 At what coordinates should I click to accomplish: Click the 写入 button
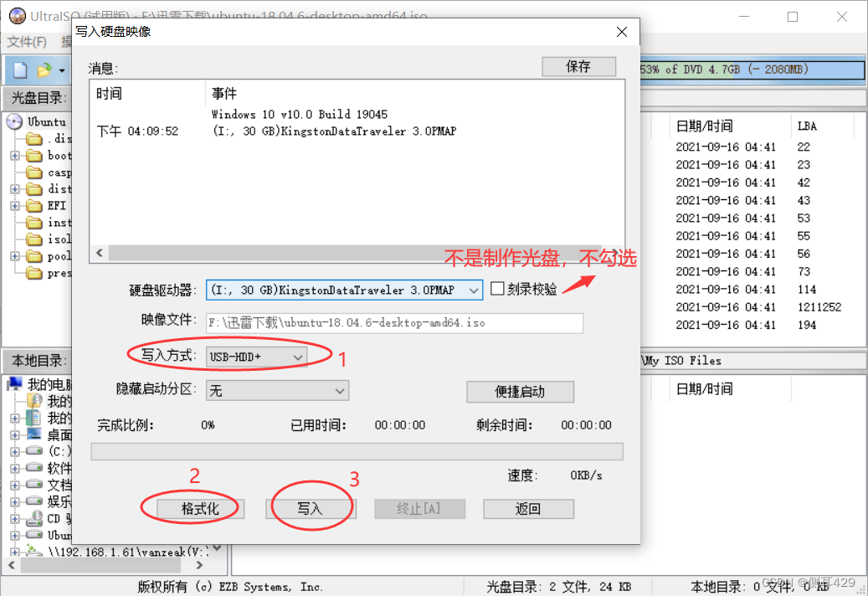310,509
